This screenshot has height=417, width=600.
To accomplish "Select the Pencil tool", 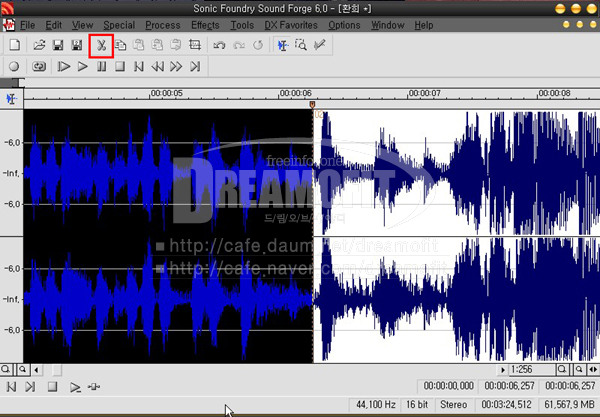I will (320, 45).
